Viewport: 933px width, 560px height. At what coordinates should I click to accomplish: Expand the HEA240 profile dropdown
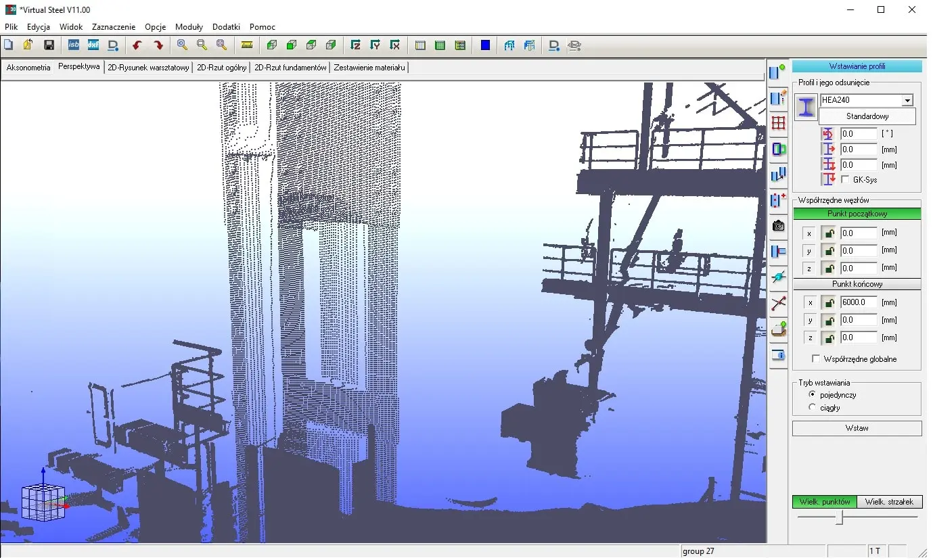(x=907, y=101)
